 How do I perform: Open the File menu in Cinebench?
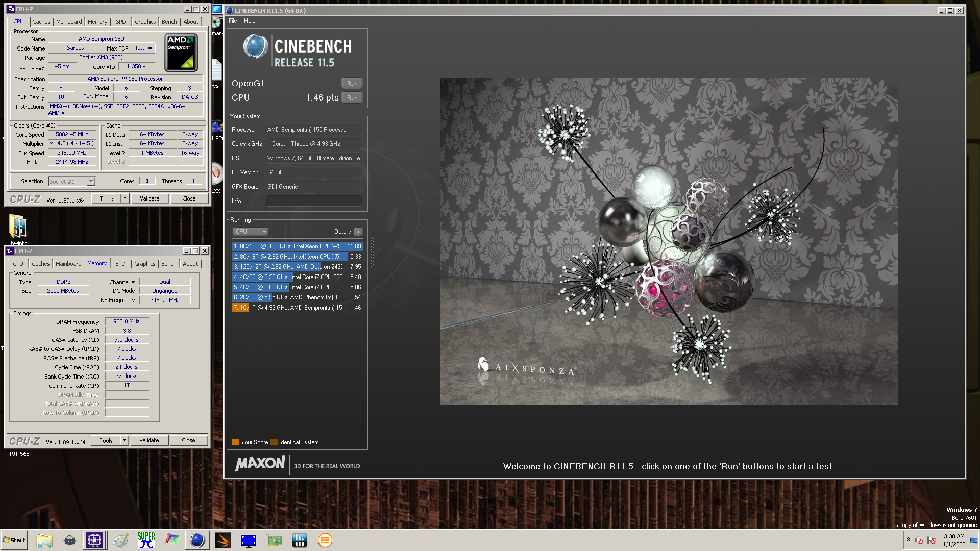233,21
